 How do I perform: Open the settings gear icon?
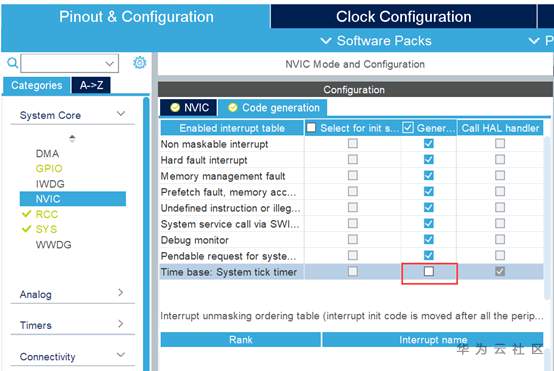pos(140,63)
